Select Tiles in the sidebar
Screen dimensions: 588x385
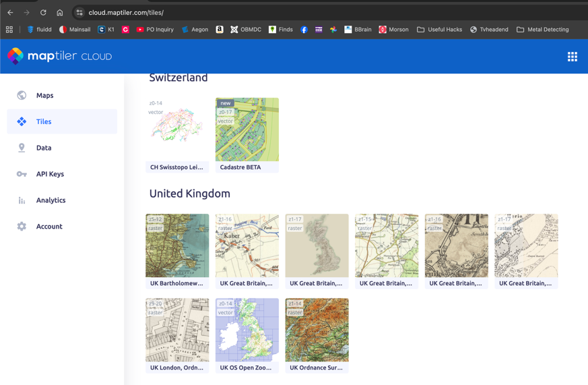[62, 121]
